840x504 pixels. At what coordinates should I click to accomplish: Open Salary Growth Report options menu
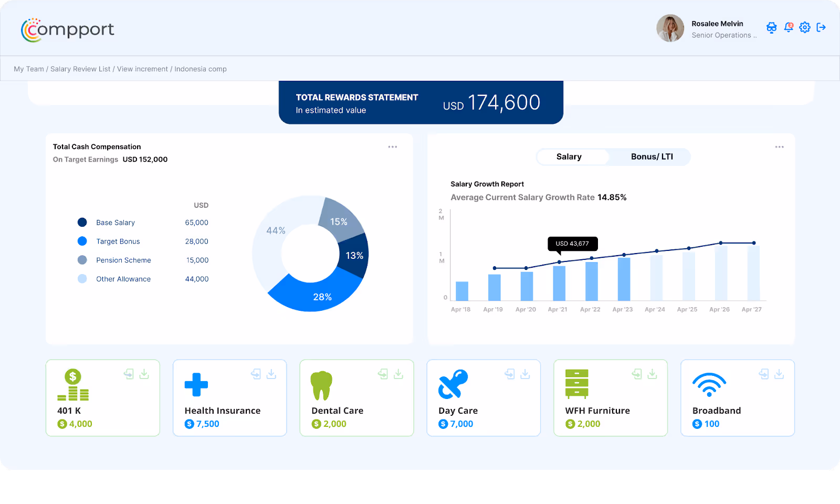779,147
